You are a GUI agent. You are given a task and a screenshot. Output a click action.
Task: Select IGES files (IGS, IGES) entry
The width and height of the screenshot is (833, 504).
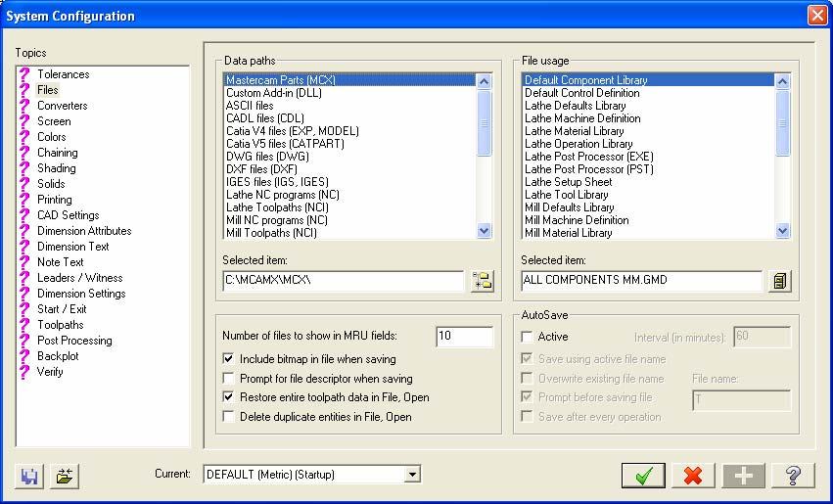point(350,182)
